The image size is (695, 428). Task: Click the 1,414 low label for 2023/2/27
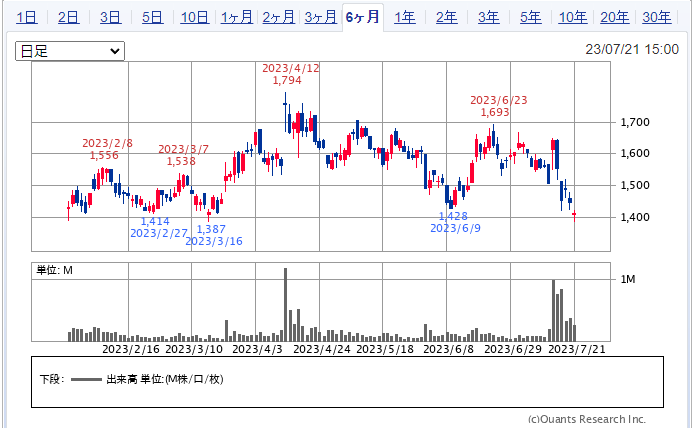pos(155,221)
